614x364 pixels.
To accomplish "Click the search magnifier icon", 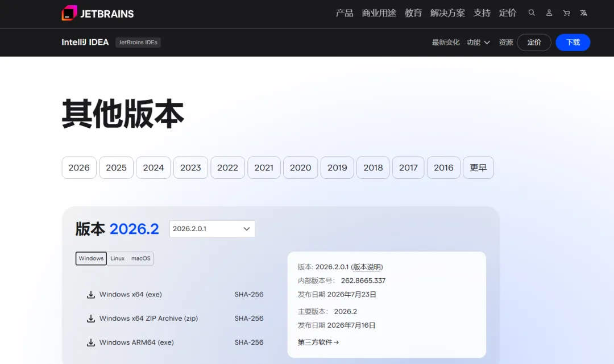I will (x=532, y=13).
